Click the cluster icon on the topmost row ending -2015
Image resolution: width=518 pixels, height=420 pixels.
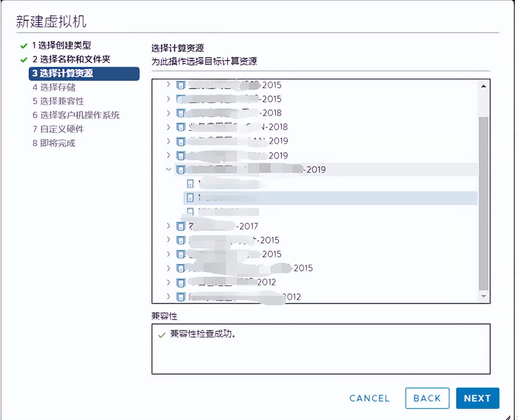[x=181, y=85]
